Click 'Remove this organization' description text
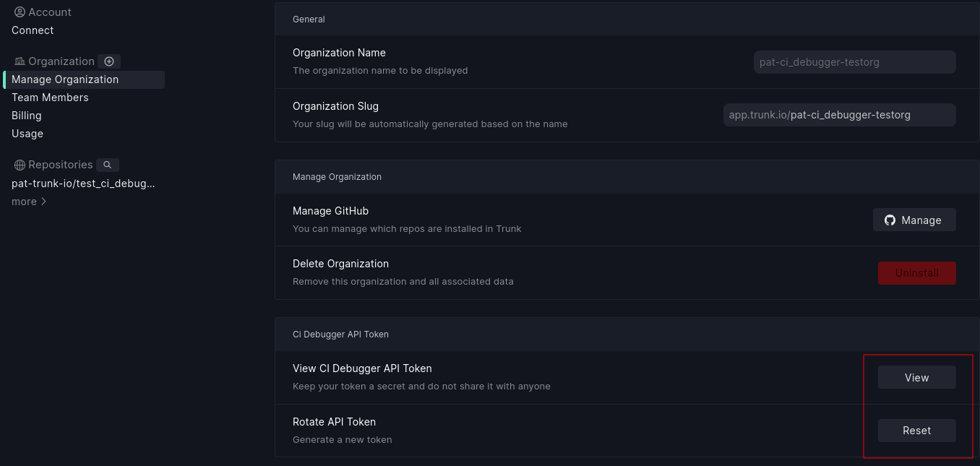This screenshot has height=466, width=980. [x=403, y=282]
